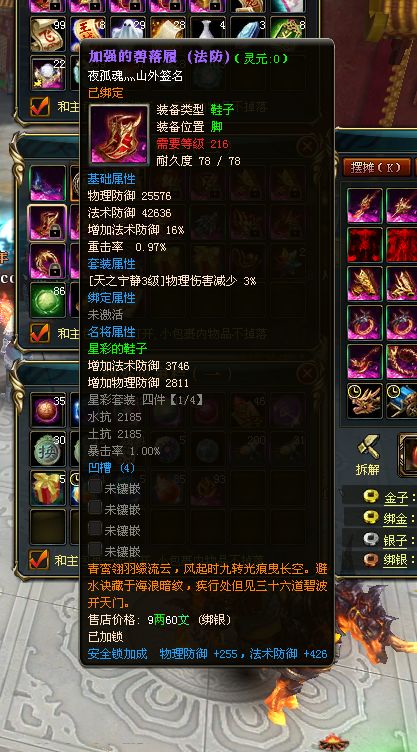Click the scroll item with count 99
Viewport: 417px width, 752px height.
(48, 34)
